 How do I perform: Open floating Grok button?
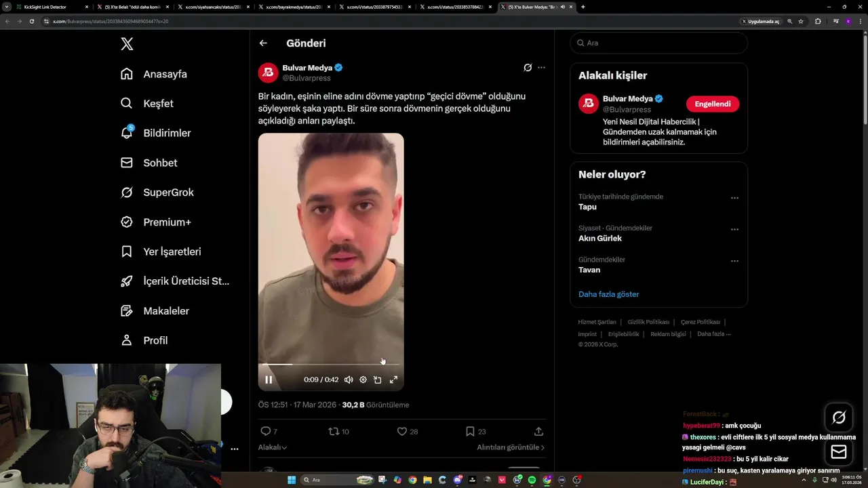839,418
